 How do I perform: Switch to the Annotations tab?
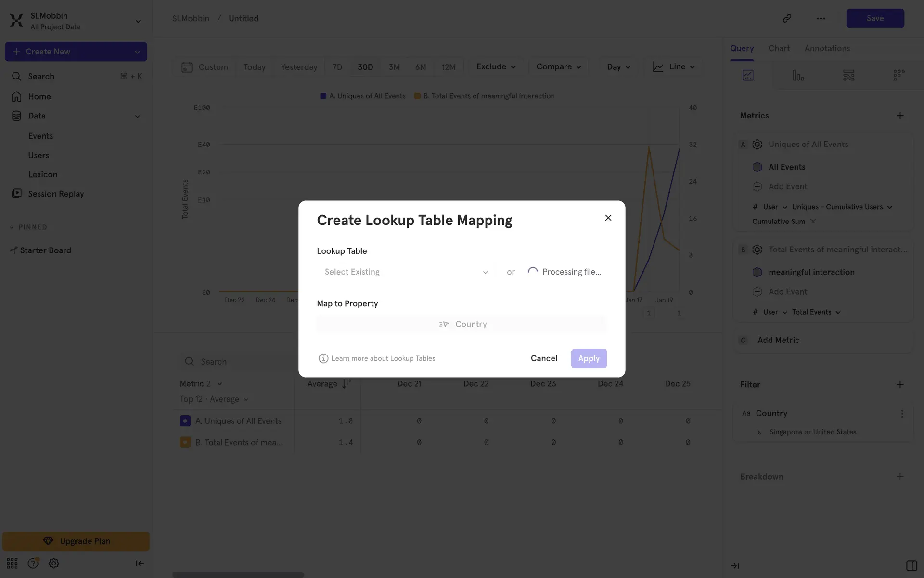tap(827, 48)
